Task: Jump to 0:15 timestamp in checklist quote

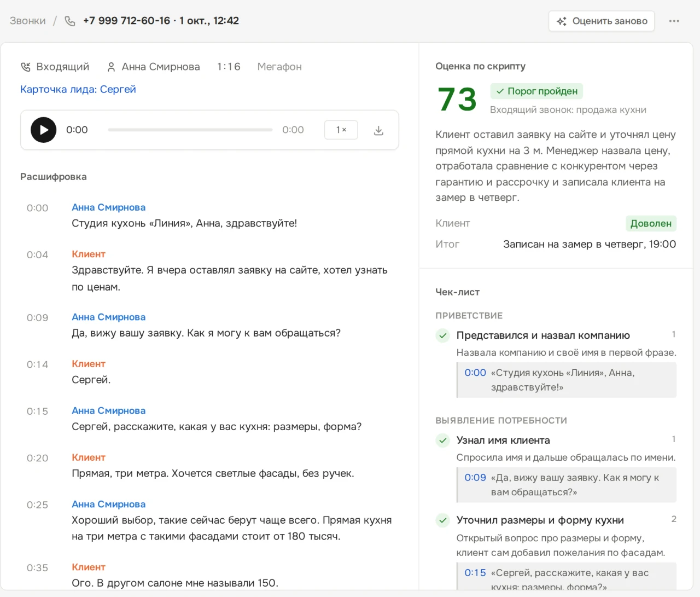Action: [x=475, y=573]
